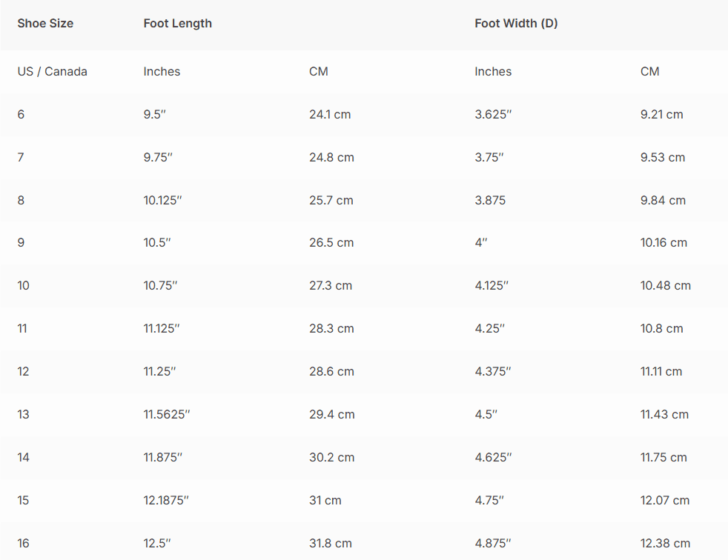Click the Shoe Size column header

tap(45, 23)
